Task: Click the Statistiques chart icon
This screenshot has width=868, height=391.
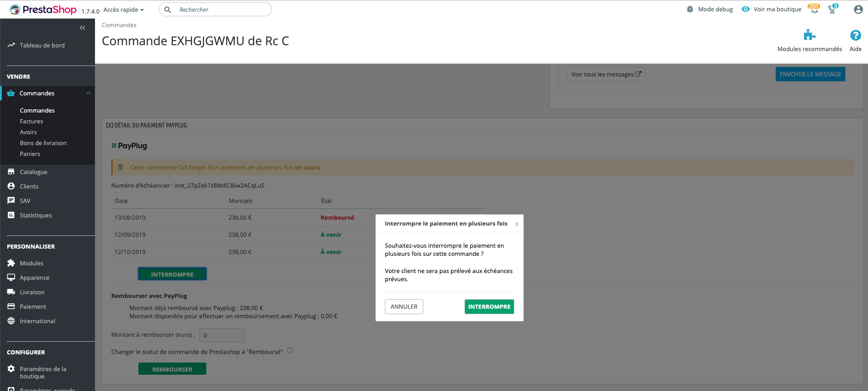Action: click(x=11, y=215)
